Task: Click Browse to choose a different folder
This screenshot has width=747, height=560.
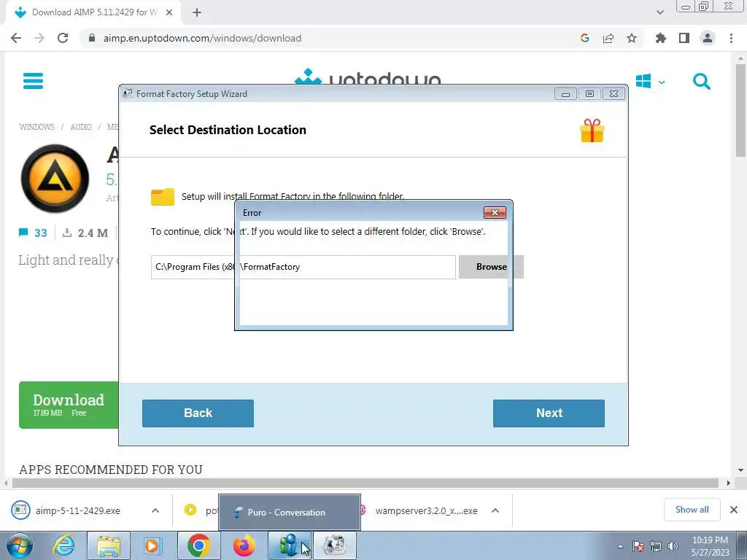Action: (x=491, y=267)
